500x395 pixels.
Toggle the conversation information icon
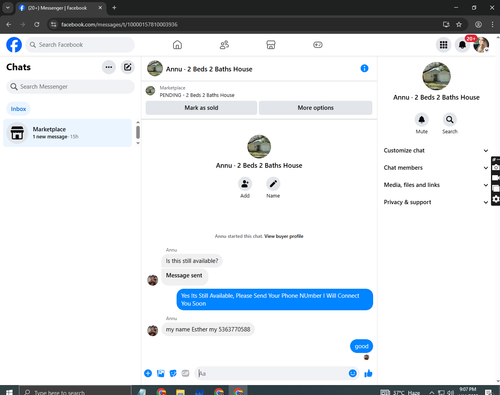[364, 68]
